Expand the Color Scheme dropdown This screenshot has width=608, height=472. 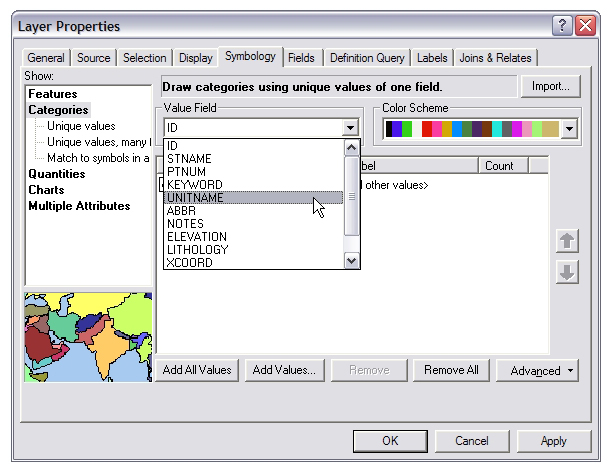point(569,128)
